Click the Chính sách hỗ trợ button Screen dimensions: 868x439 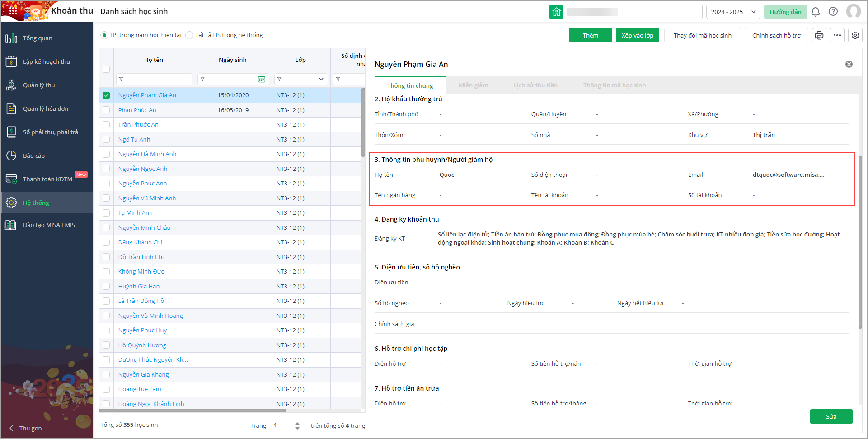[x=776, y=35]
